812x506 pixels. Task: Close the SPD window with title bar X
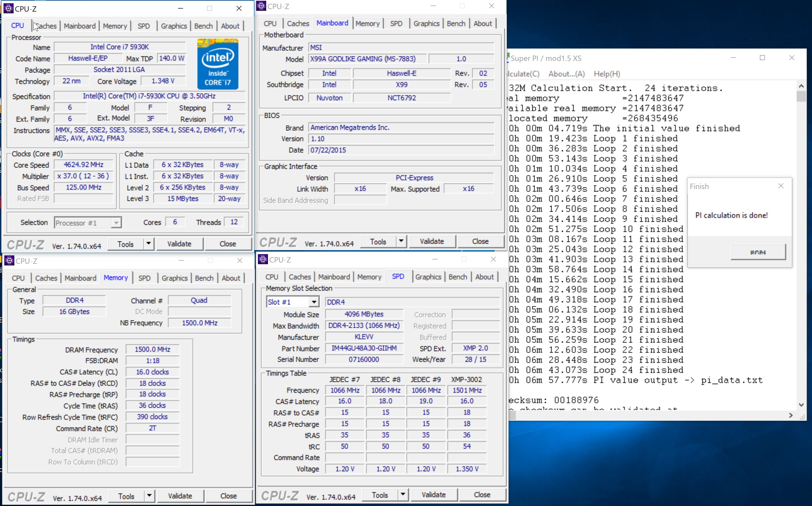coord(493,259)
